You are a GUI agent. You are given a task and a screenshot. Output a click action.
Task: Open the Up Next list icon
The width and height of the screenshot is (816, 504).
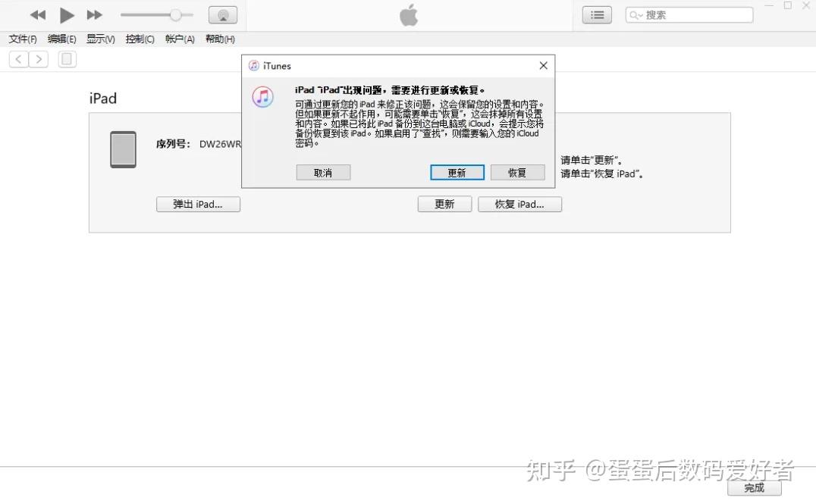click(x=597, y=14)
